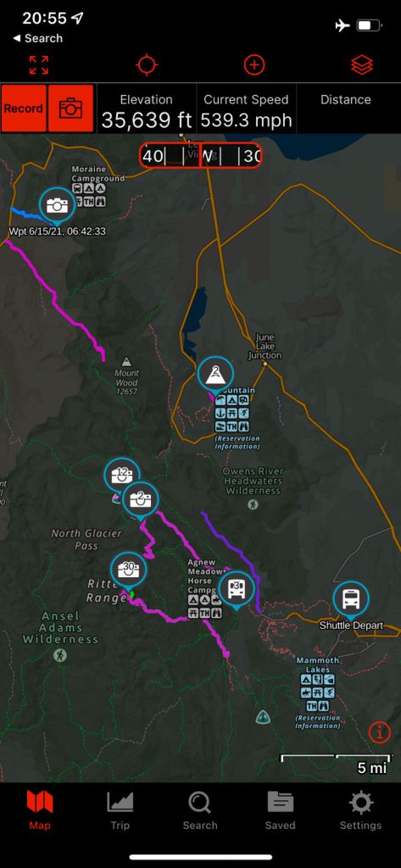
Task: Select the Distance stat field
Action: pos(346,108)
